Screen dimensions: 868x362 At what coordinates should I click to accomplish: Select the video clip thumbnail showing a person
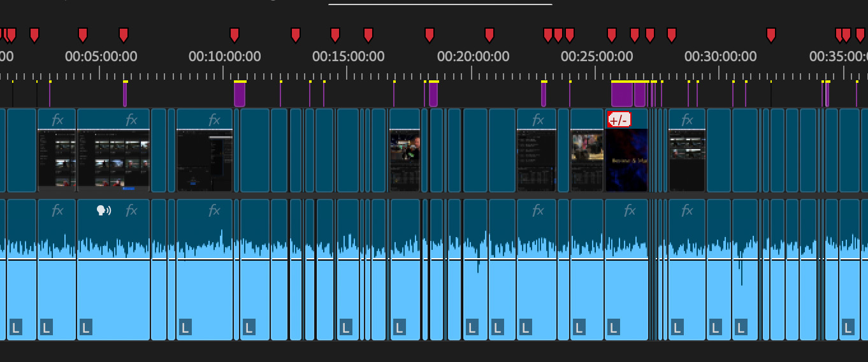(405, 150)
